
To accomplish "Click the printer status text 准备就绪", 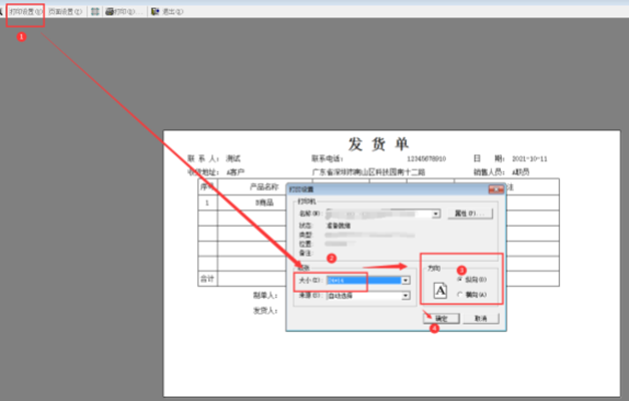I will 338,226.
